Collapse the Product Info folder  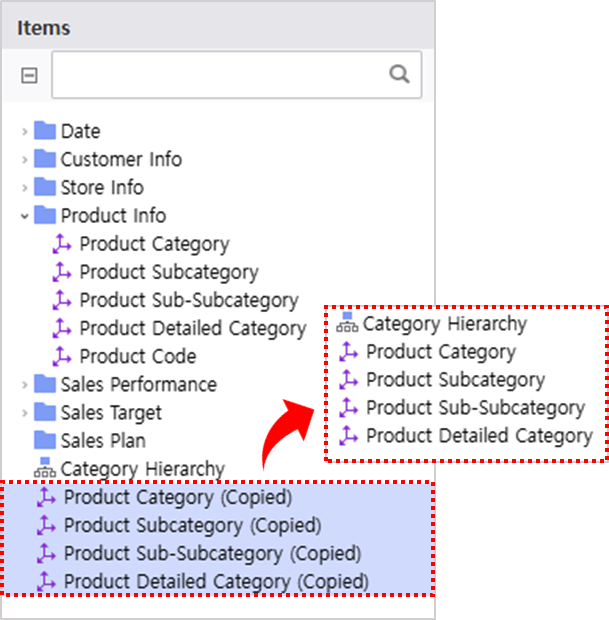click(x=25, y=216)
